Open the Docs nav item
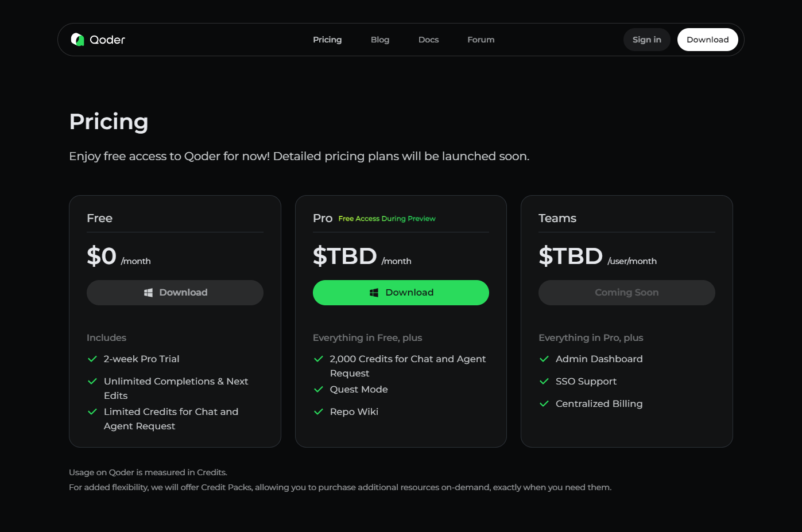The image size is (802, 532). tap(428, 40)
